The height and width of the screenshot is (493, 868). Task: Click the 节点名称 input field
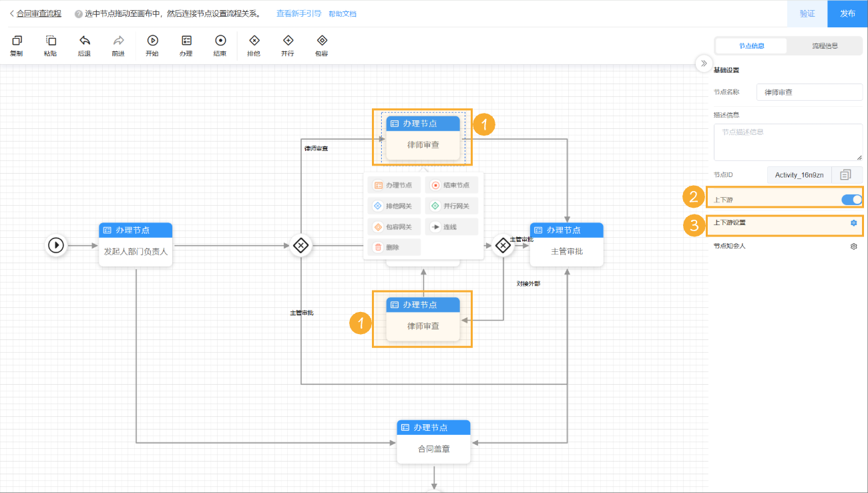coord(809,92)
